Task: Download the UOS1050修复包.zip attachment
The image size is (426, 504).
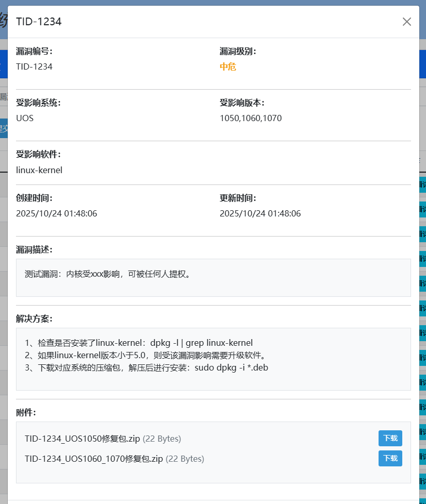Action: (390, 439)
